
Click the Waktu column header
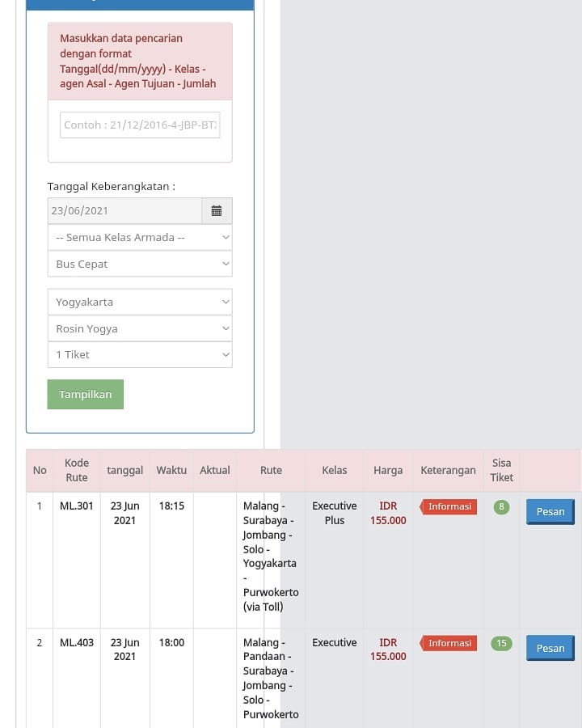click(171, 470)
